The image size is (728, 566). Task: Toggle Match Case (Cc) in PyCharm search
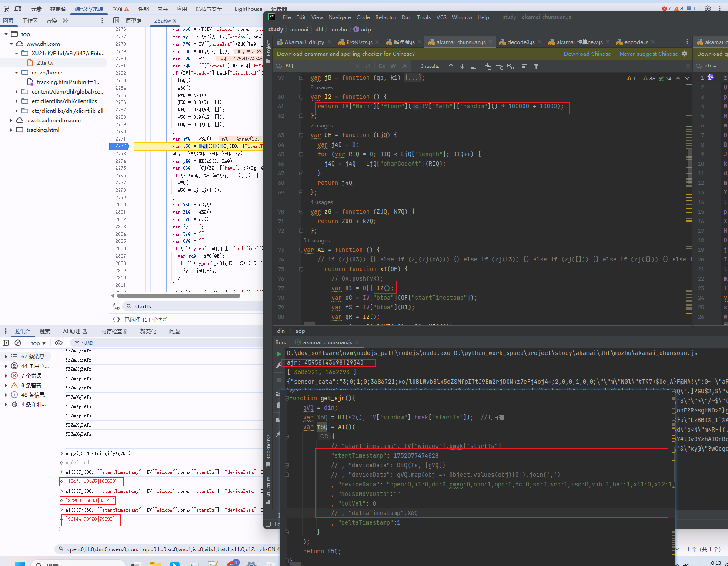382,66
